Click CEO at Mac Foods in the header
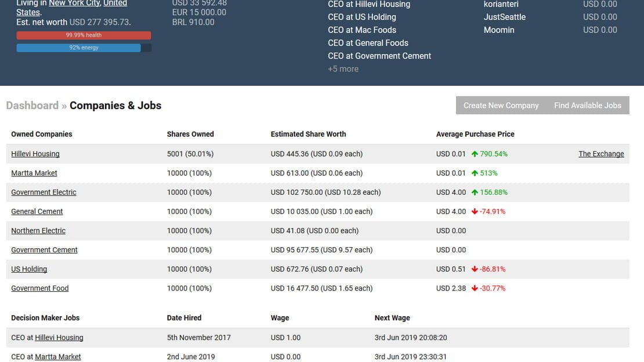644x362 pixels. 362,30
